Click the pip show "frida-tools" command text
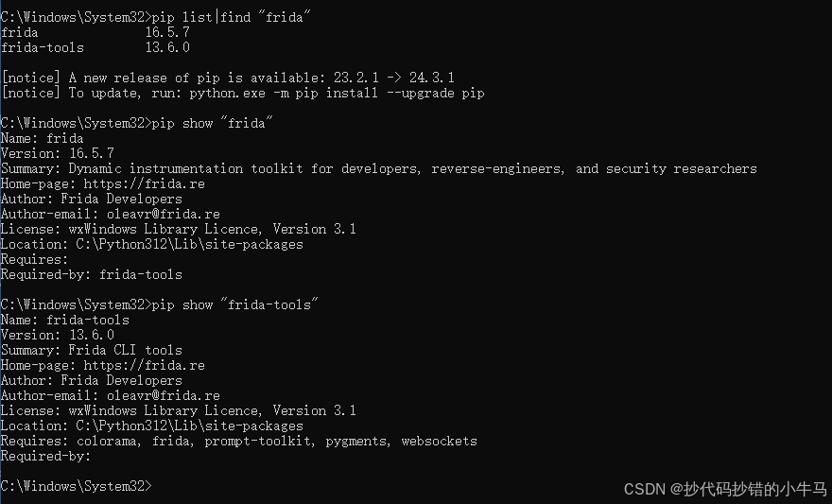 coord(234,305)
